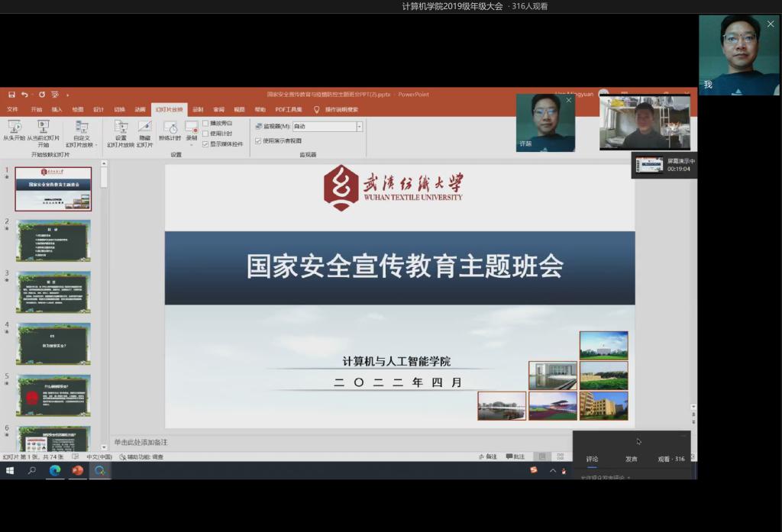782x532 pixels.
Task: Expand the 录制 (record) dropdown arrow
Action: tap(191, 145)
